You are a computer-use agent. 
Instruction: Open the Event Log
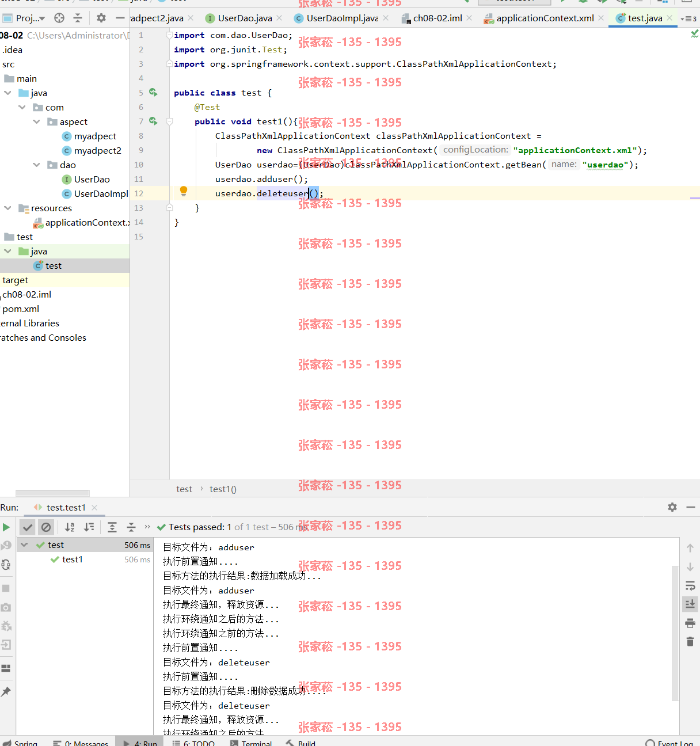(669, 743)
